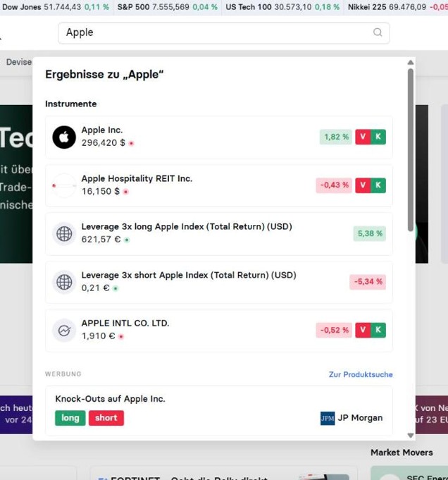Click into the Apple search field
The height and width of the screenshot is (480, 448).
[x=224, y=32]
